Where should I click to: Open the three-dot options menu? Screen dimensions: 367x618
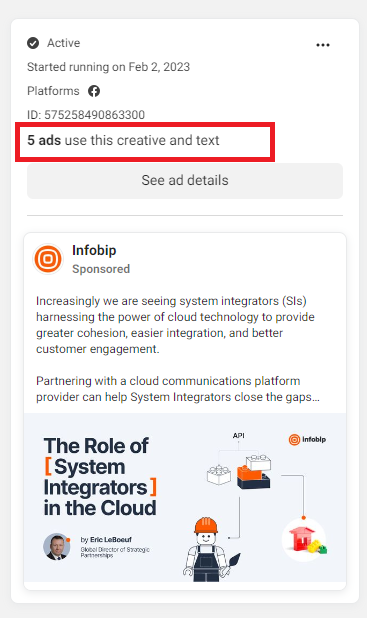[323, 45]
